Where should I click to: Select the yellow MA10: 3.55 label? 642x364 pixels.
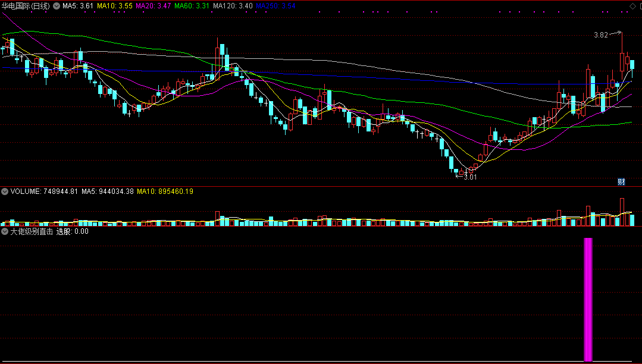click(114, 6)
